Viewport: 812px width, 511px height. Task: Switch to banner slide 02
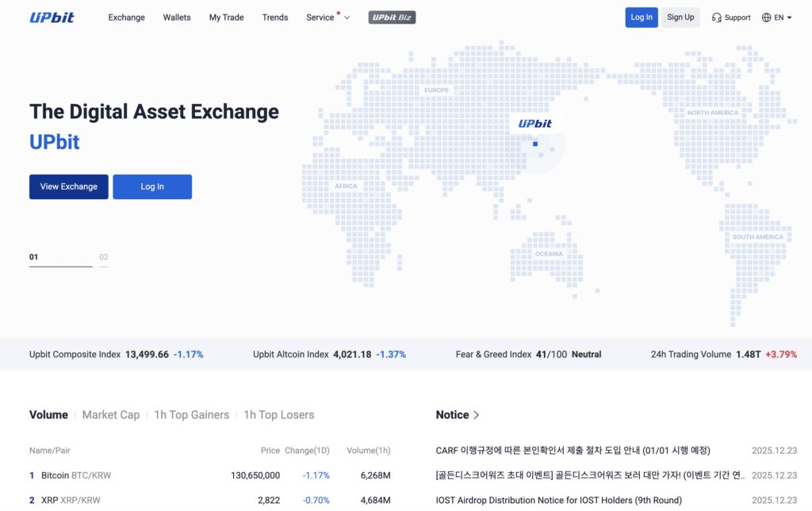pos(104,257)
